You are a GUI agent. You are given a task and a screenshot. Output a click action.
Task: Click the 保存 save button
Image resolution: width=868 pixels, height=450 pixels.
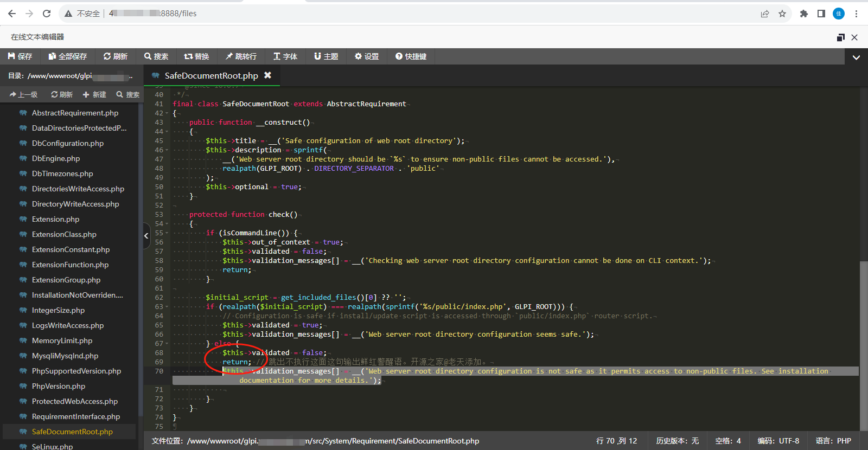click(20, 56)
